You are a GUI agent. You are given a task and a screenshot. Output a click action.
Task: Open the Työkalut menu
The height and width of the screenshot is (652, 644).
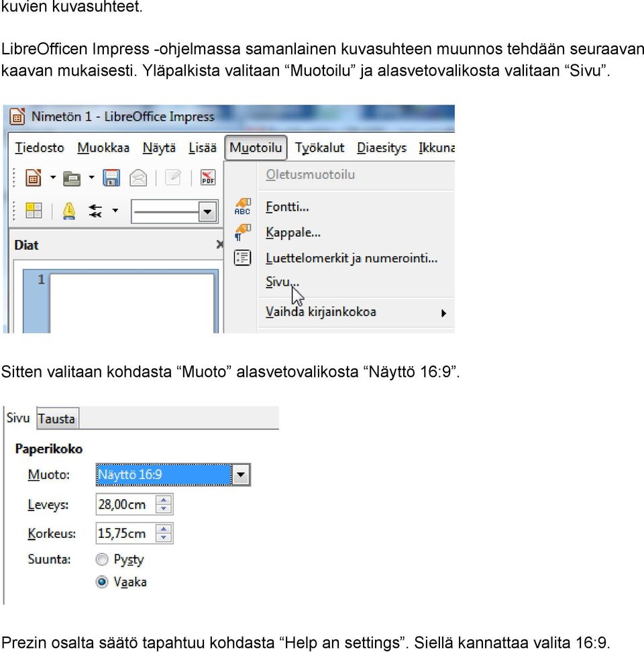319,148
